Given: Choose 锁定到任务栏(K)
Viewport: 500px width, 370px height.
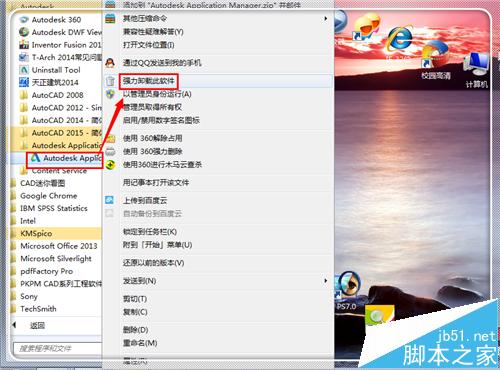Looking at the screenshot, I should [x=218, y=232].
